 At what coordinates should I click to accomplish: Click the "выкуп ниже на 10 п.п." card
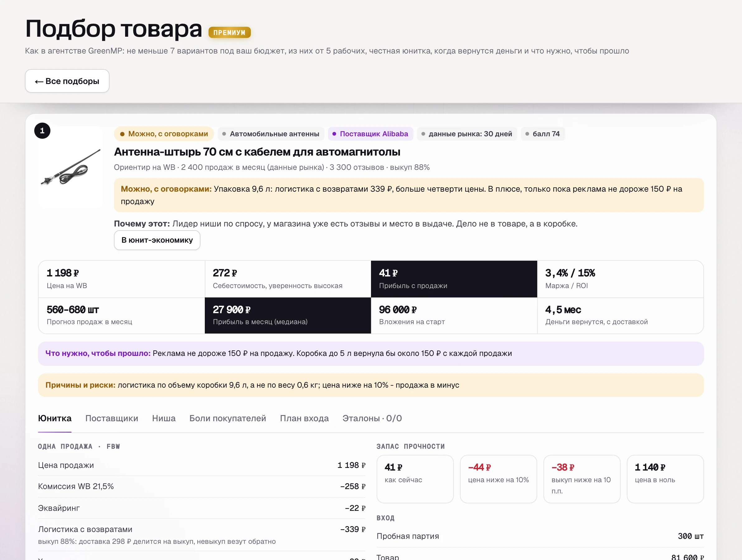coord(582,479)
